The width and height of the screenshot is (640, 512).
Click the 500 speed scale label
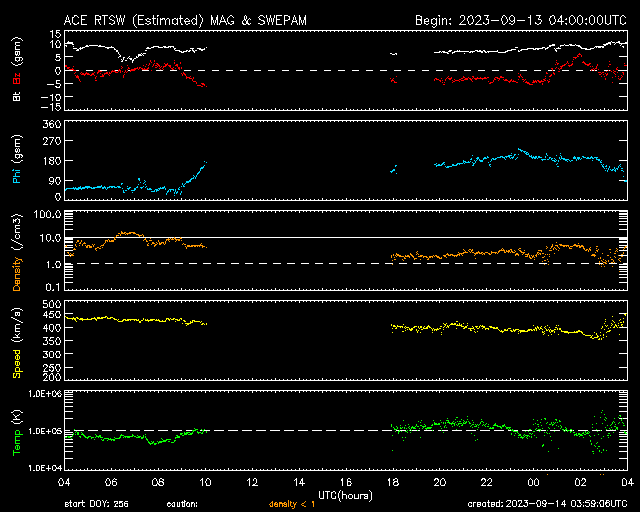coord(52,304)
